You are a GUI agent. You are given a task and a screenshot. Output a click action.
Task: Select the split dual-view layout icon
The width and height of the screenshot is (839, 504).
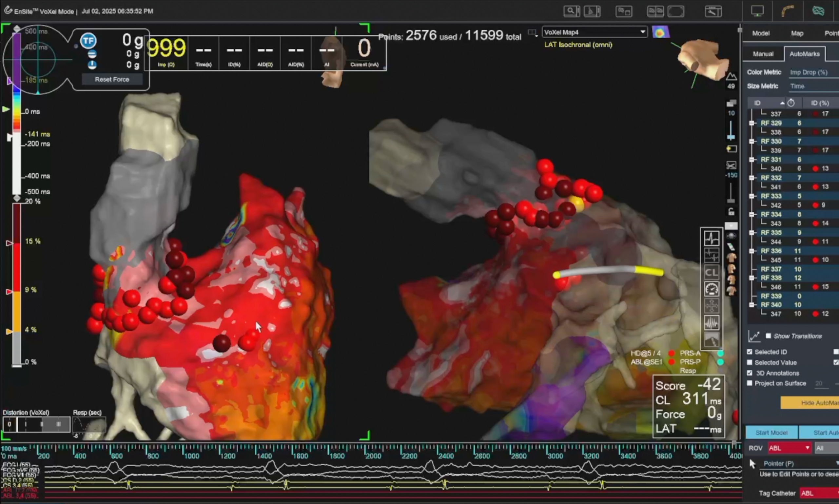[655, 11]
